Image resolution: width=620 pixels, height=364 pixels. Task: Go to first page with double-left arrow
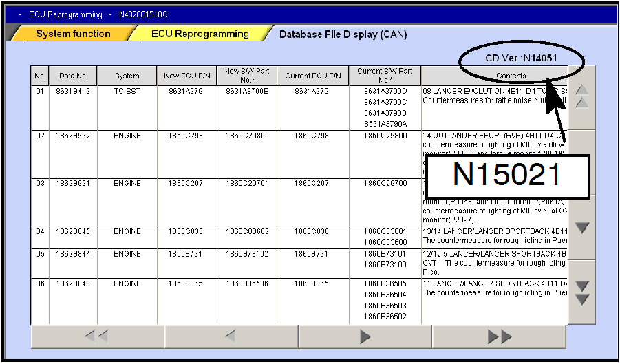tap(97, 336)
